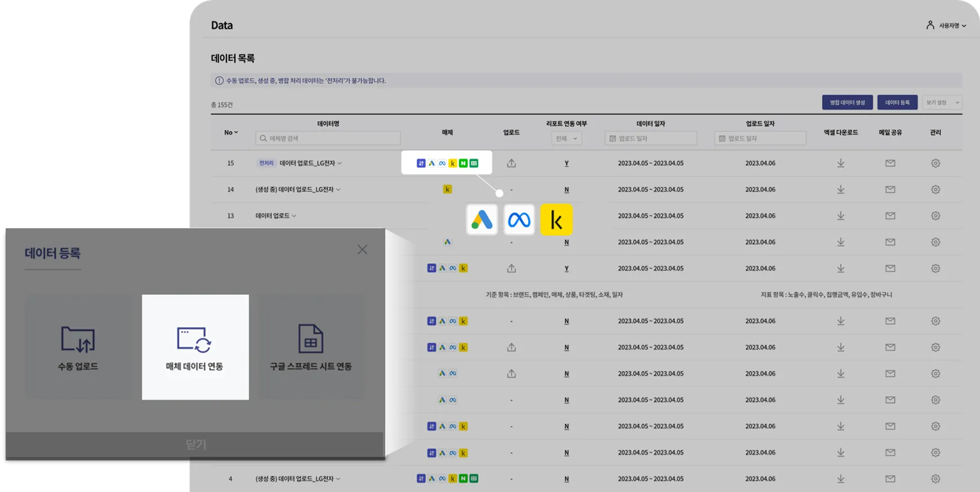The image size is (980, 492).
Task: Expand row 14 (생성 중) 데이터 업로드_LG전자 chevron
Action: [x=338, y=190]
